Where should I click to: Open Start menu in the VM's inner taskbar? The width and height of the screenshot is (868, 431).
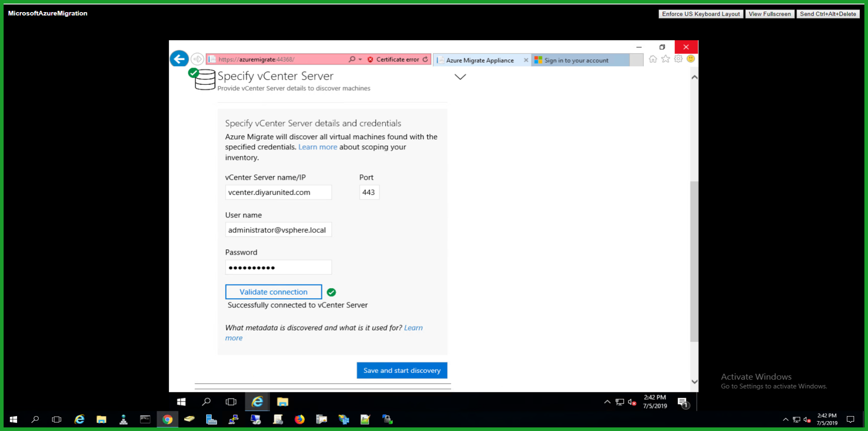click(181, 402)
